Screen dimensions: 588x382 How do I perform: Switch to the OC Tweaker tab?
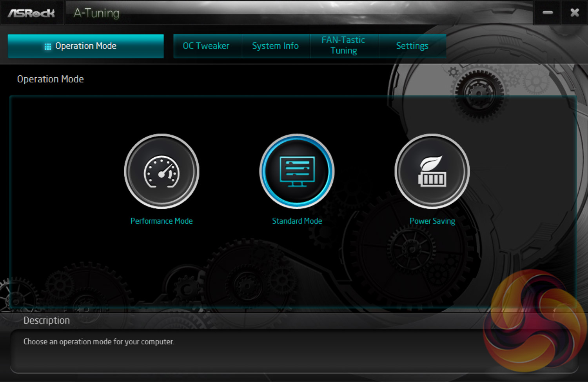pos(207,46)
